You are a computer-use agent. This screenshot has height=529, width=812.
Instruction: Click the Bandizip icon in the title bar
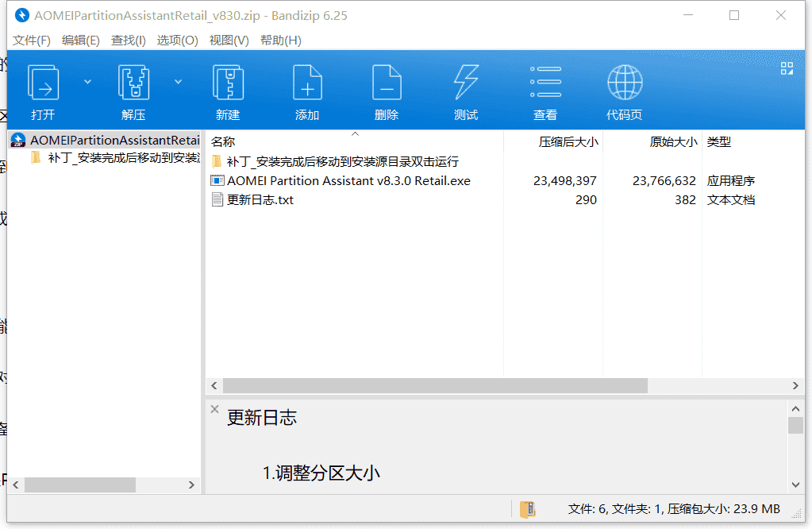click(x=22, y=16)
